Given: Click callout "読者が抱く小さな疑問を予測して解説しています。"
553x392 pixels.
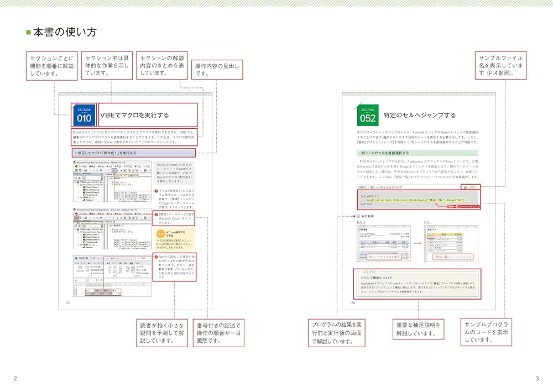Looking at the screenshot, I should [x=162, y=333].
